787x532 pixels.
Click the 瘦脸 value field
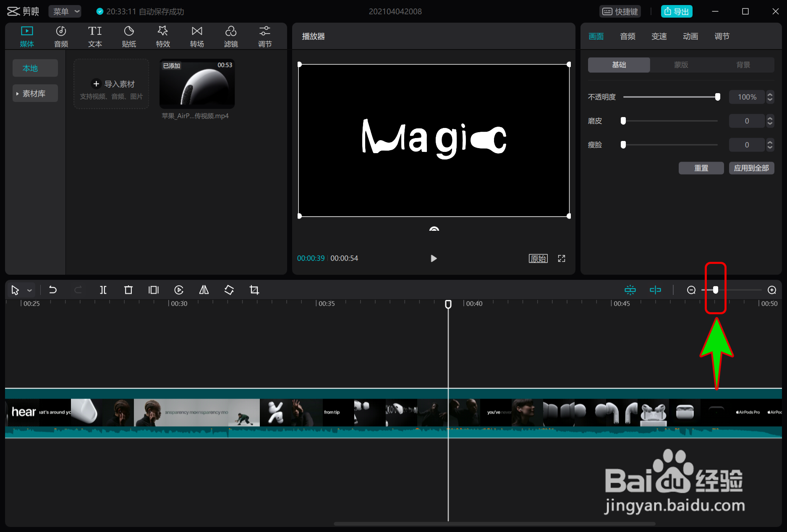click(747, 145)
